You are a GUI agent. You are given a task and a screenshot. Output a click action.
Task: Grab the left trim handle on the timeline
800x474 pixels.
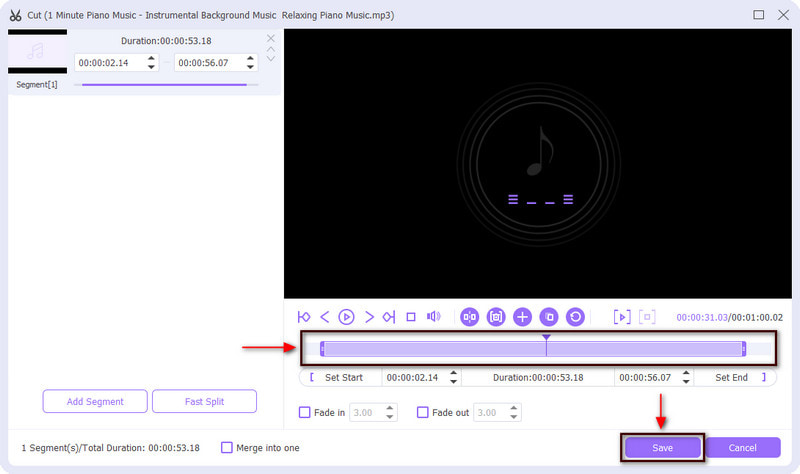[322, 349]
